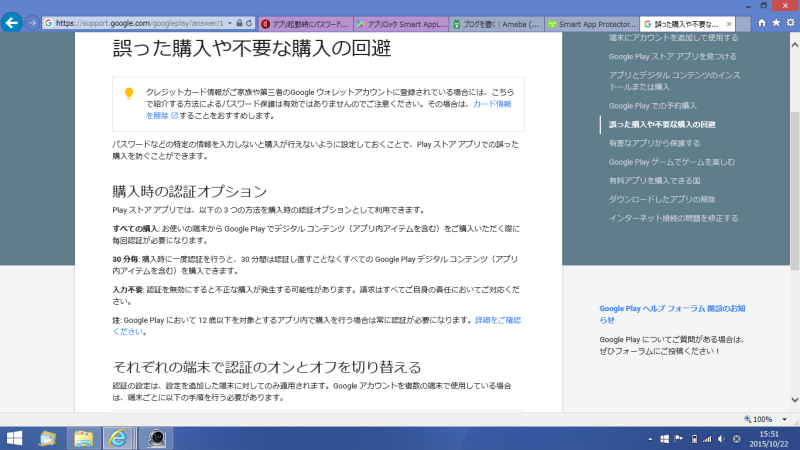Viewport: 800px width, 450px height.
Task: Switch to the ブログを書く Ameba tab
Action: click(496, 24)
